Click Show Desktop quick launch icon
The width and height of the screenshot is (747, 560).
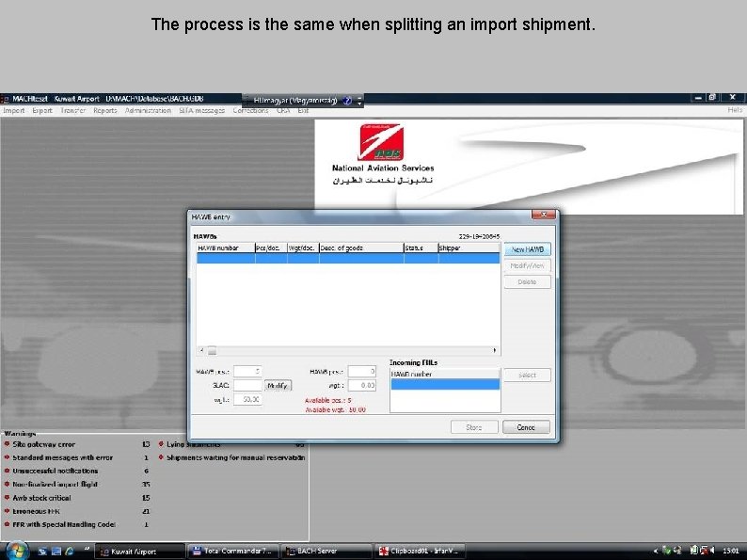click(43, 551)
